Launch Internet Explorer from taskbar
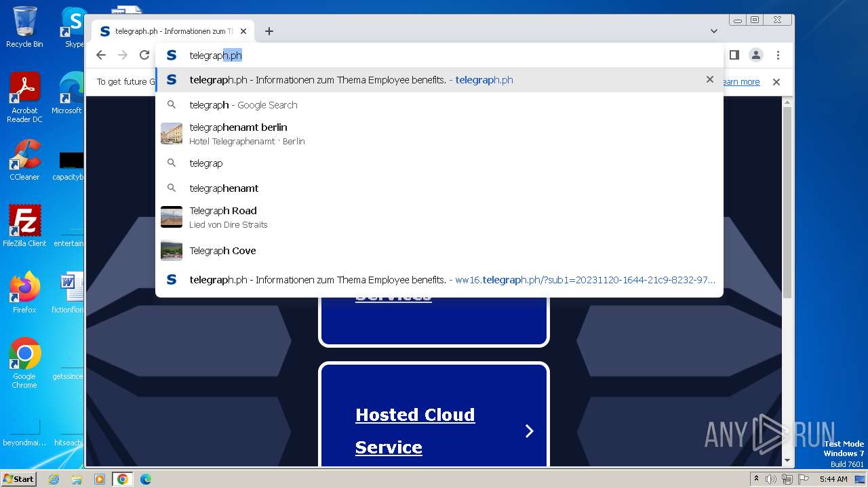868x488 pixels. point(54,479)
